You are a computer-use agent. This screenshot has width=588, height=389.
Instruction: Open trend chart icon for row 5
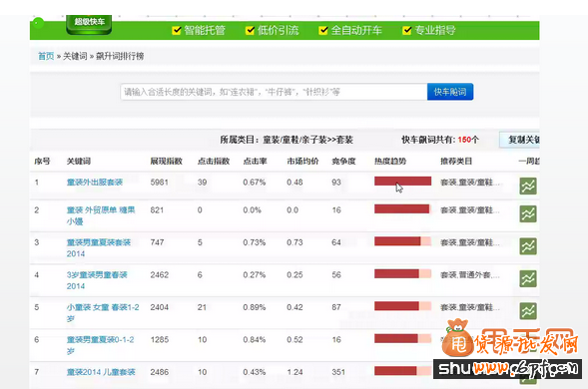click(x=528, y=311)
